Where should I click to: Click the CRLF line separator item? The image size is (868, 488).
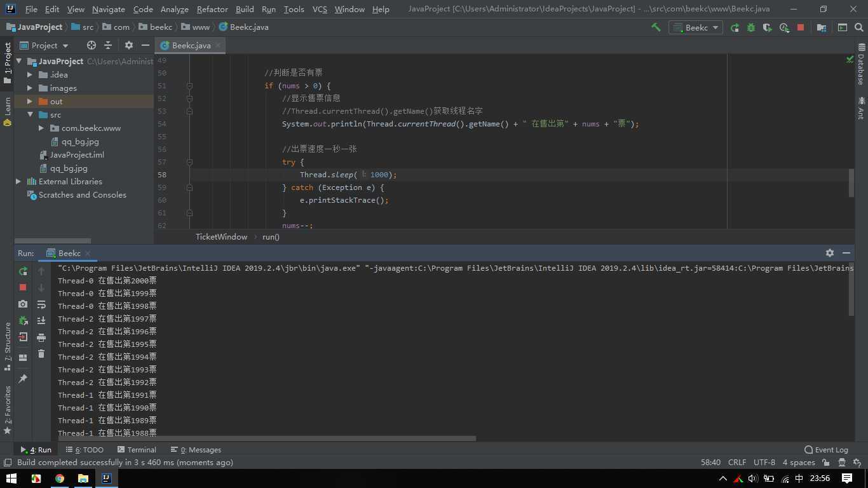point(737,463)
